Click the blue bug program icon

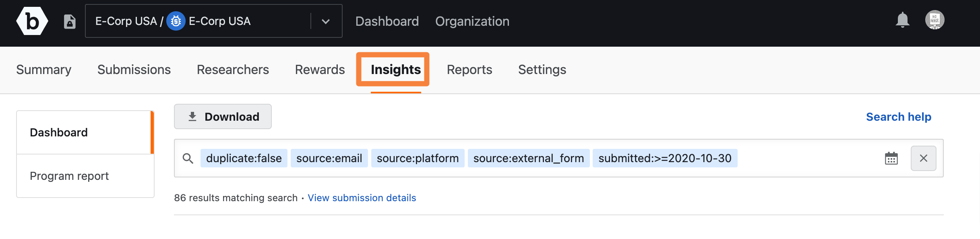coord(176,21)
